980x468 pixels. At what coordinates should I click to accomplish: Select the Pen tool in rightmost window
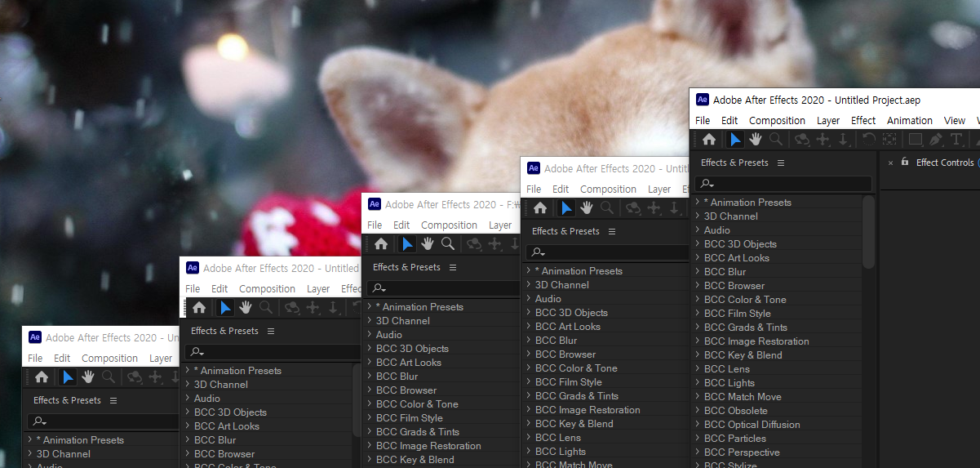click(x=936, y=140)
